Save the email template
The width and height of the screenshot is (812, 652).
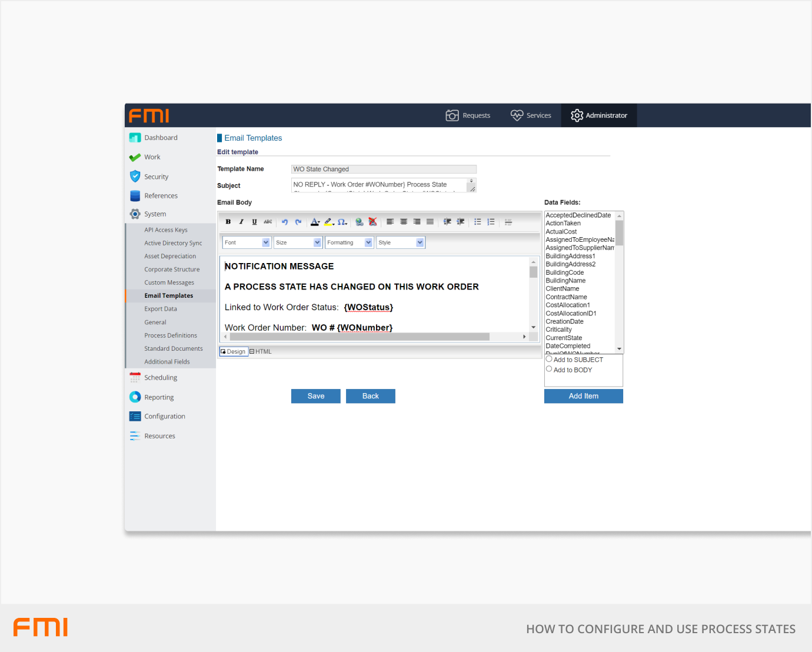[x=316, y=396]
